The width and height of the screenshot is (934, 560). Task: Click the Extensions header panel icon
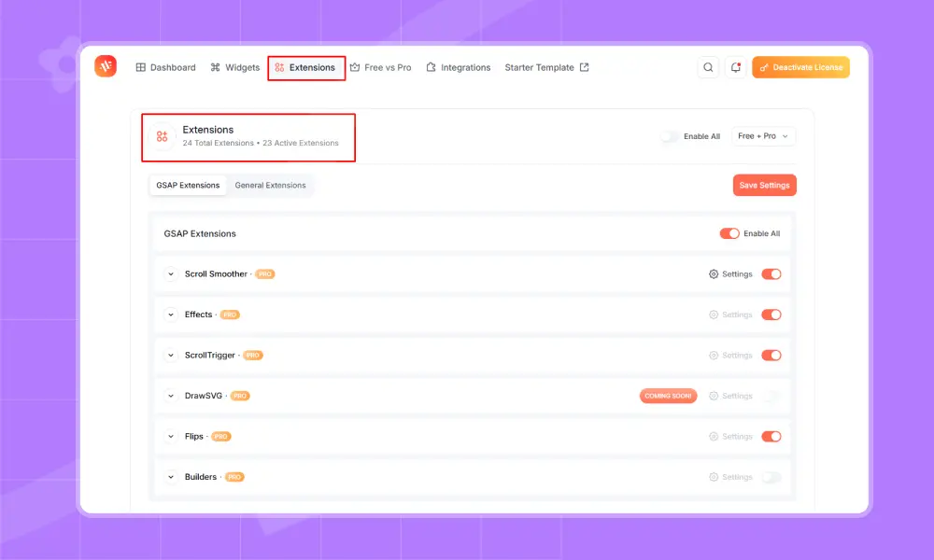coord(163,136)
